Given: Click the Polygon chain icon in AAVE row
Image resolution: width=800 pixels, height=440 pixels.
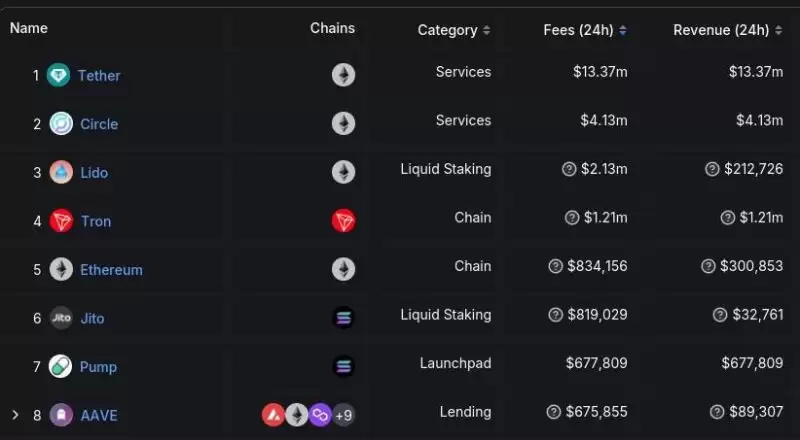Looking at the screenshot, I should tap(320, 414).
